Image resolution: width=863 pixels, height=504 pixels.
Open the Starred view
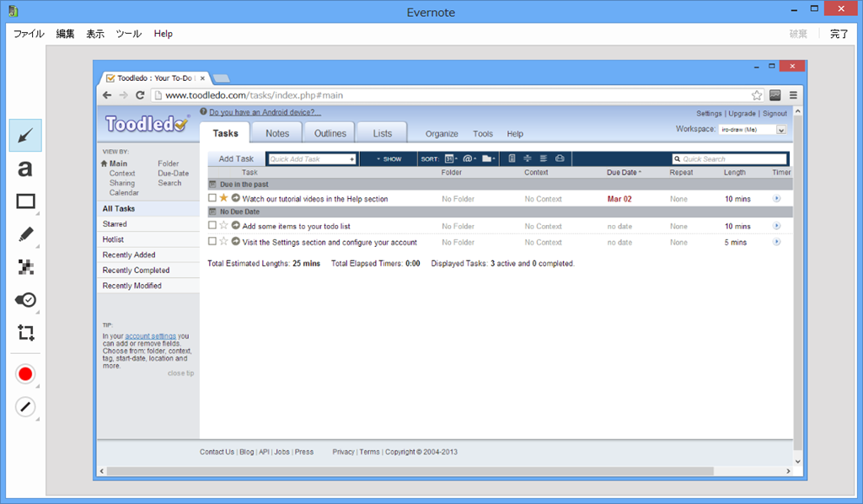tap(115, 224)
